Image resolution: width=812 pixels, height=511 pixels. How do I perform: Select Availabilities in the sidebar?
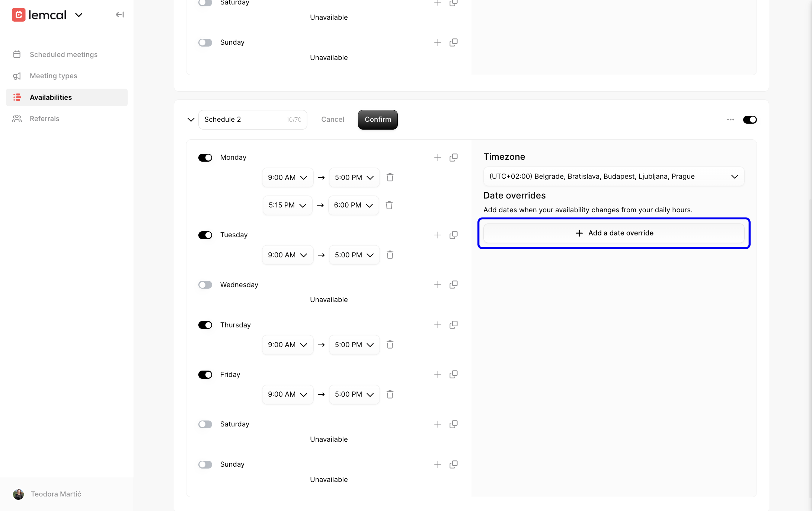pyautogui.click(x=51, y=97)
